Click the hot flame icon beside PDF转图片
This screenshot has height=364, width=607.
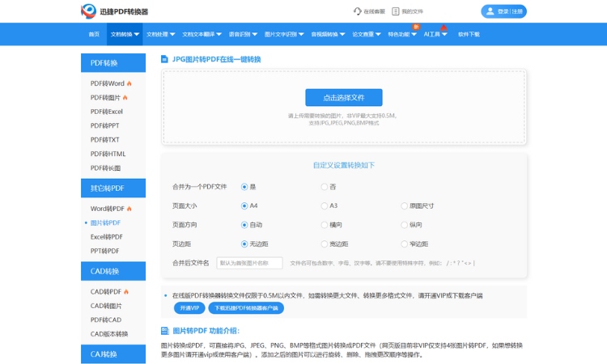point(125,97)
